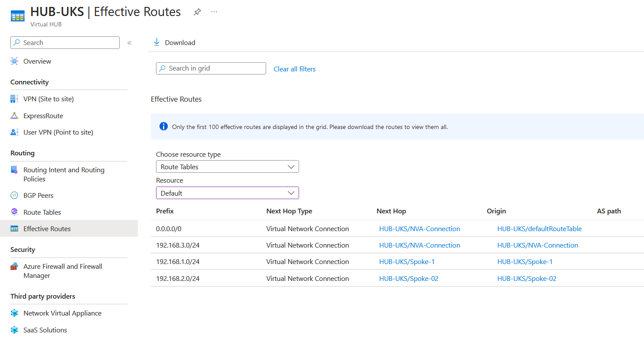Pin the HUB-UKS blade to dashboard
Image resolution: width=644 pixels, height=348 pixels.
(x=197, y=12)
